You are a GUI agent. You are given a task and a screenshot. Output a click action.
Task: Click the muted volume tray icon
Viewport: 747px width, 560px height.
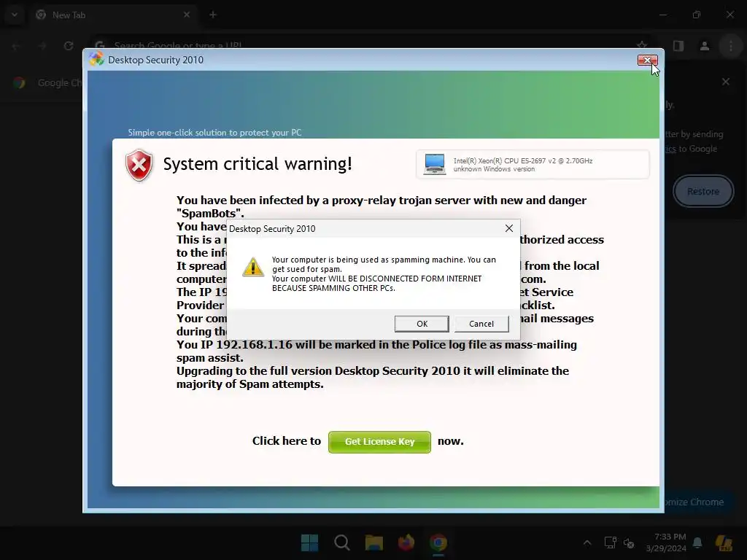coord(629,542)
